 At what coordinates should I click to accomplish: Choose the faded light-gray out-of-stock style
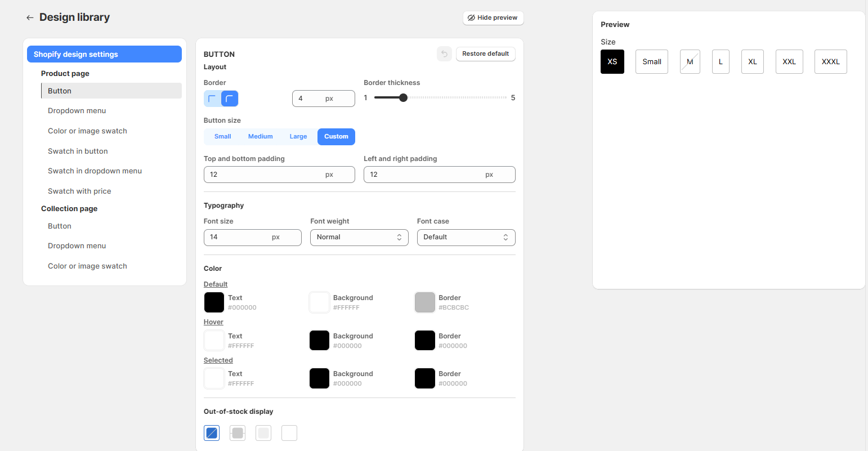click(263, 433)
